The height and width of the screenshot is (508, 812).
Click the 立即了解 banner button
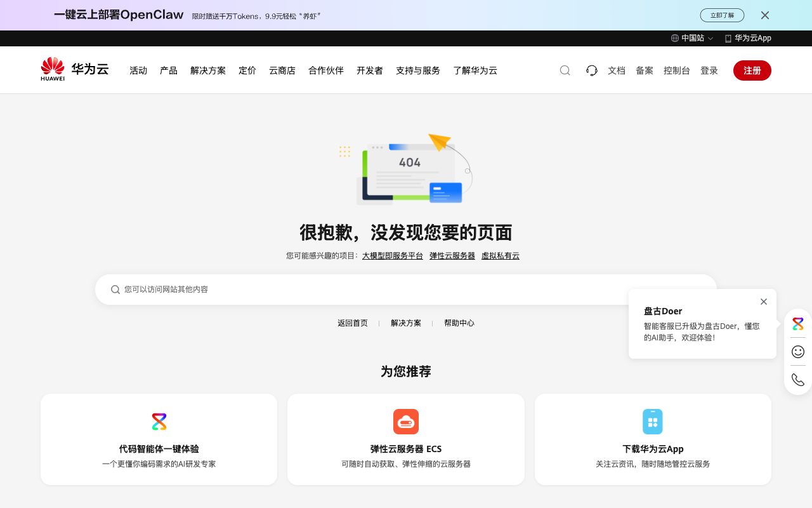(722, 15)
